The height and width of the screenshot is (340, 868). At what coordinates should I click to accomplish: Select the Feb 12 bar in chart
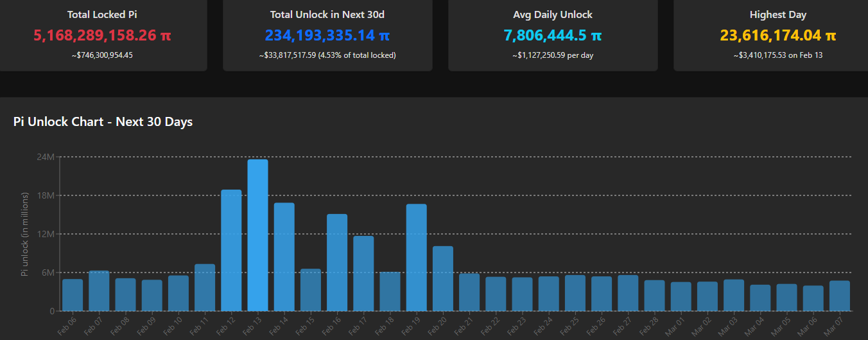231,251
